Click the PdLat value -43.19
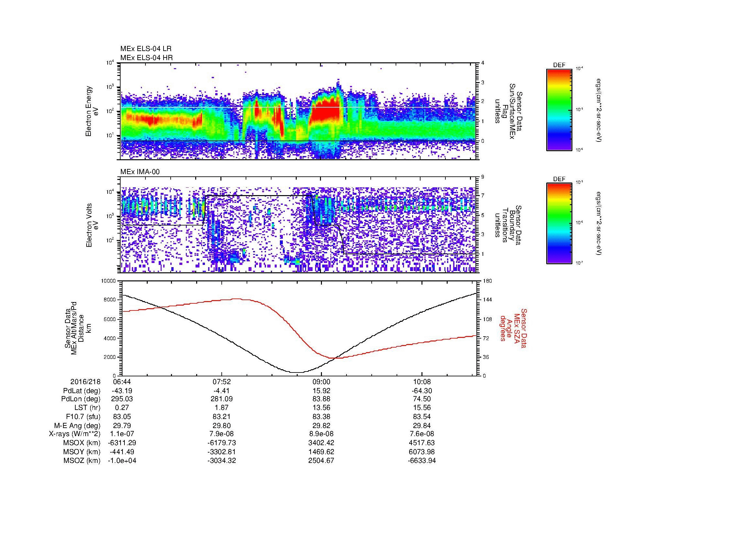This screenshot has width=756, height=534. [122, 391]
